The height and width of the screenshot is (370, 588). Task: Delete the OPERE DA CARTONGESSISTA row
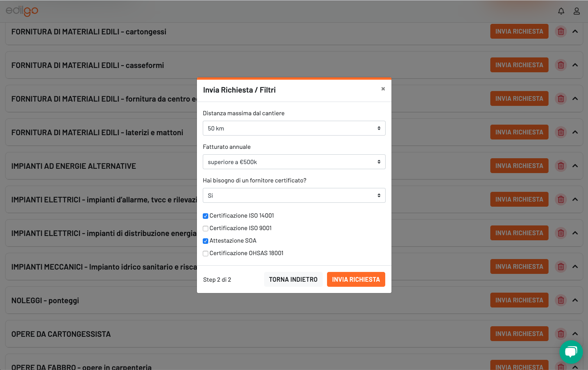pos(561,334)
